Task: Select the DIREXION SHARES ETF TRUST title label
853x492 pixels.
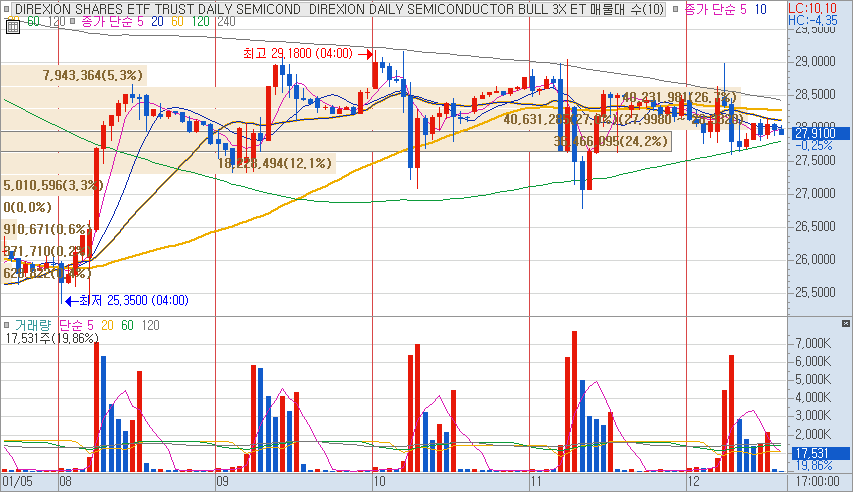Action: (x=338, y=9)
